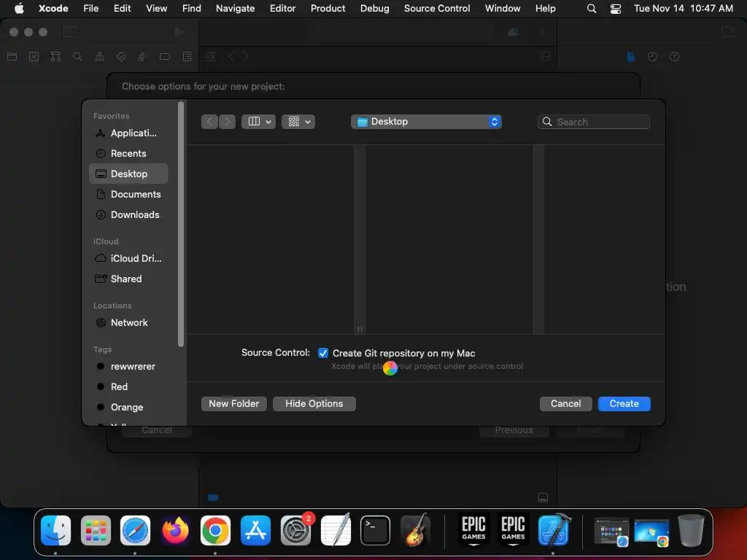The image size is (747, 560).
Task: Open the grouping options dropdown
Action: 298,122
